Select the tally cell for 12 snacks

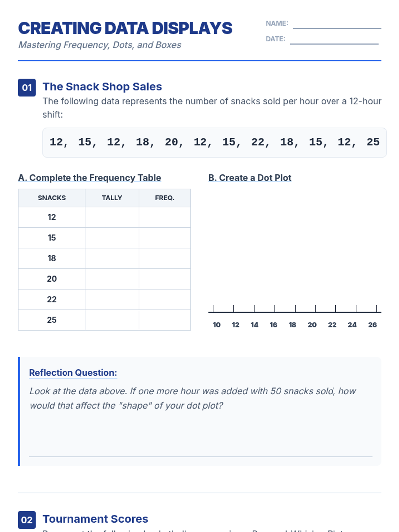click(x=112, y=217)
